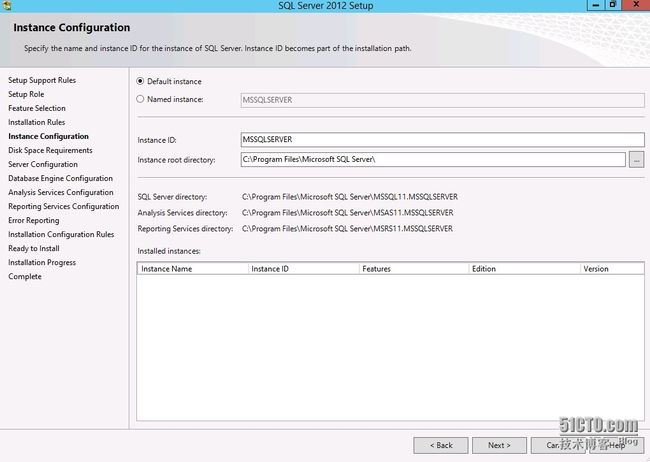650x462 pixels.
Task: Click the Instance ID input field
Action: pyautogui.click(x=442, y=139)
